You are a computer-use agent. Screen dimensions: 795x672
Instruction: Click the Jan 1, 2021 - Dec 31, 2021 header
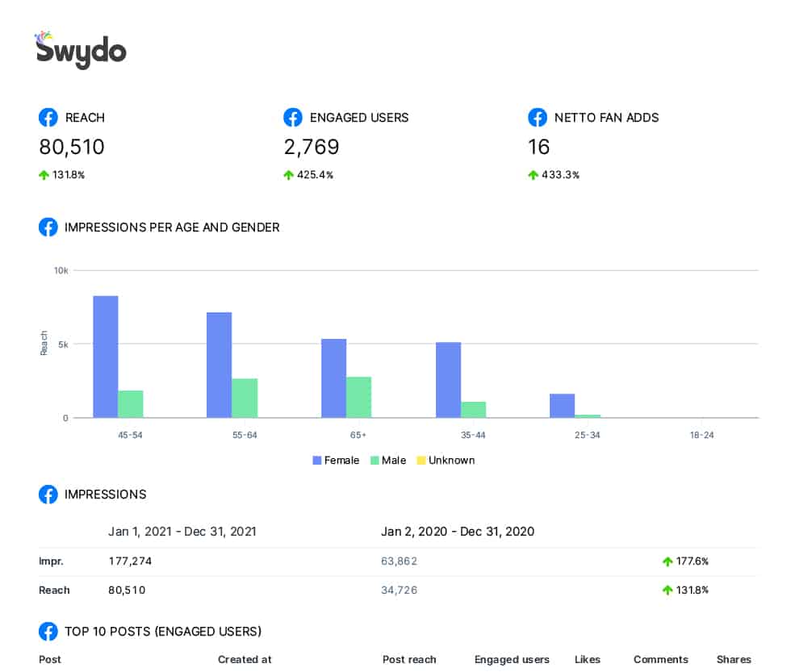click(182, 531)
